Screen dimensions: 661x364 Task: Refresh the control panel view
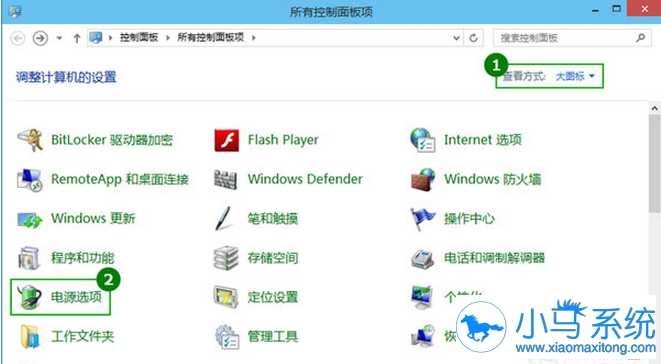point(473,38)
